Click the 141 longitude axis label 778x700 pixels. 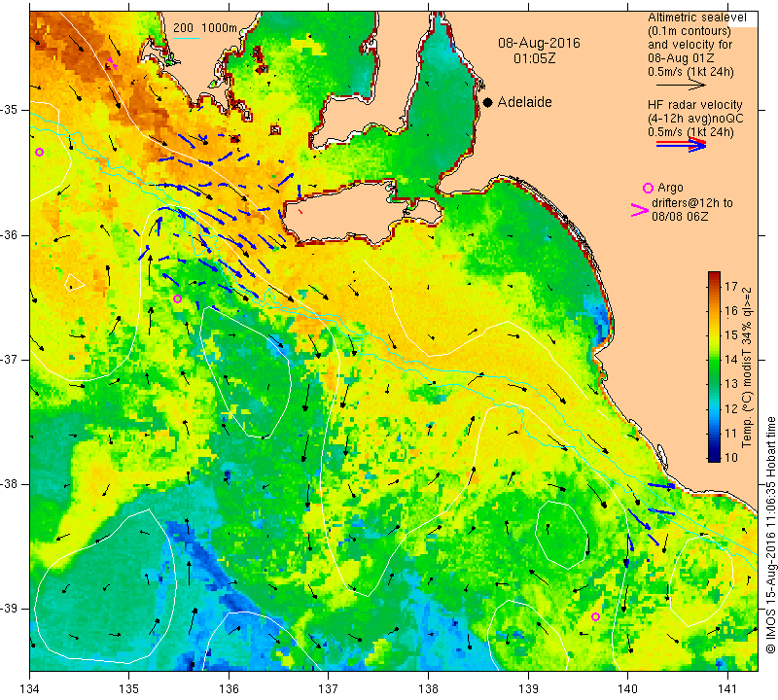click(x=727, y=689)
